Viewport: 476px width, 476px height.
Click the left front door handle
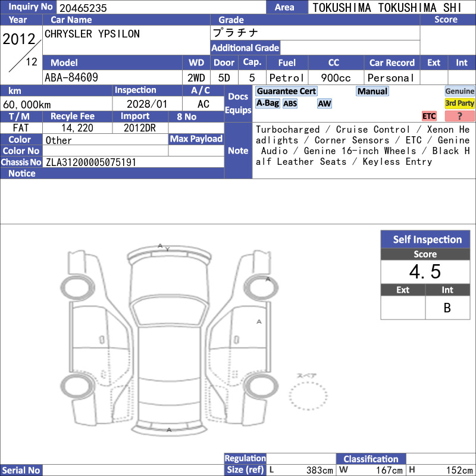[x=102, y=340]
